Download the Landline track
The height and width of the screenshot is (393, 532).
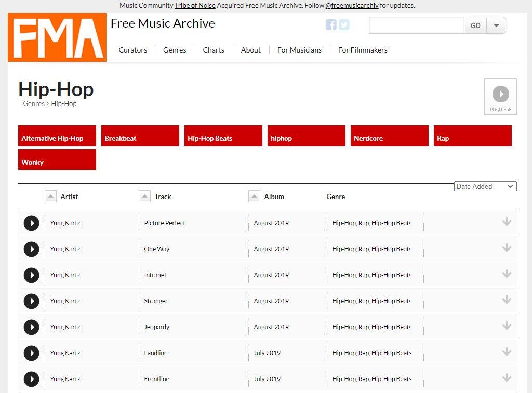click(x=507, y=351)
